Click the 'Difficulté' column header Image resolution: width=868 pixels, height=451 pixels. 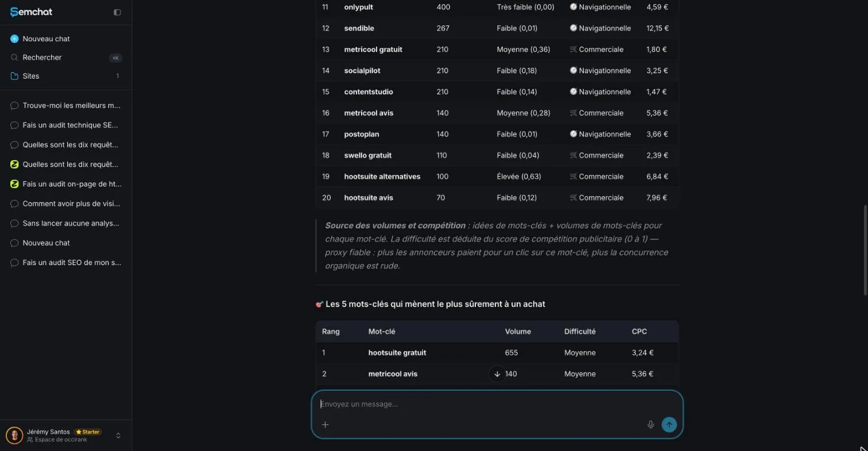[x=580, y=332]
